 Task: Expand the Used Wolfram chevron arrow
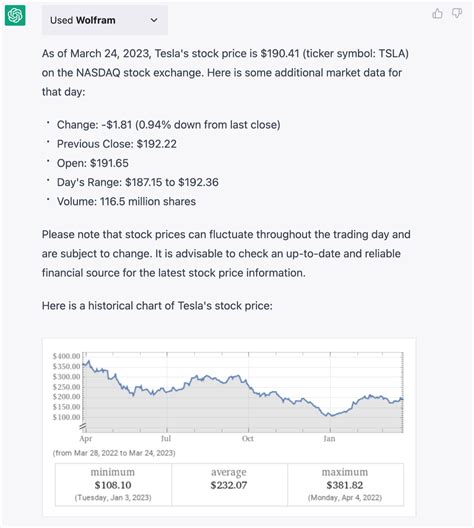154,20
